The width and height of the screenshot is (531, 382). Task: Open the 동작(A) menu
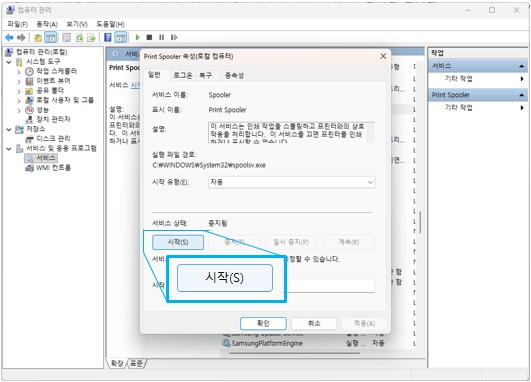click(47, 24)
